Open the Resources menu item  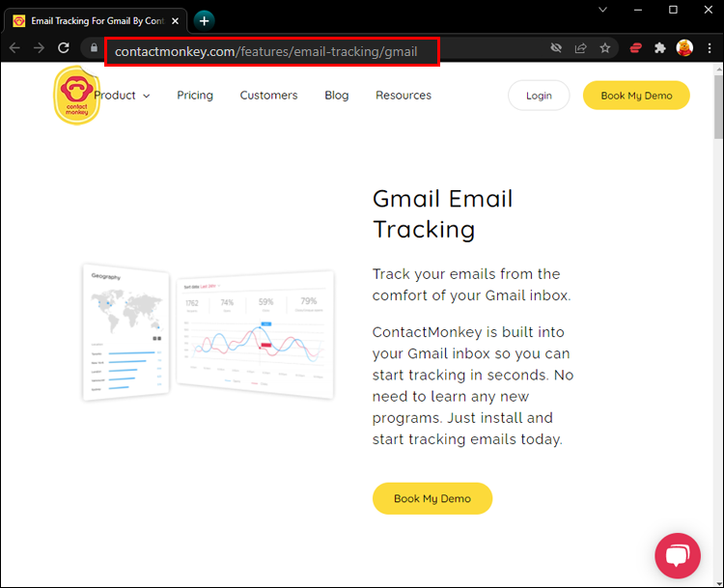click(x=404, y=96)
